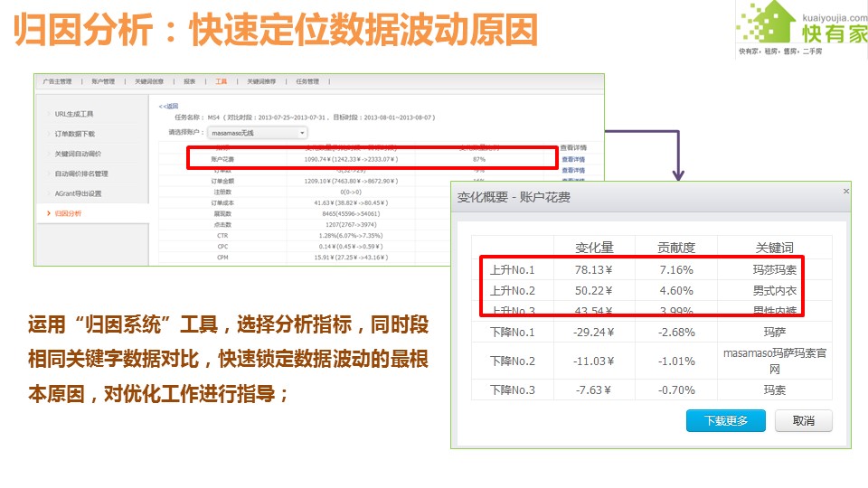Close the 变化概要 dialog with the X
The image size is (868, 488).
(x=845, y=192)
